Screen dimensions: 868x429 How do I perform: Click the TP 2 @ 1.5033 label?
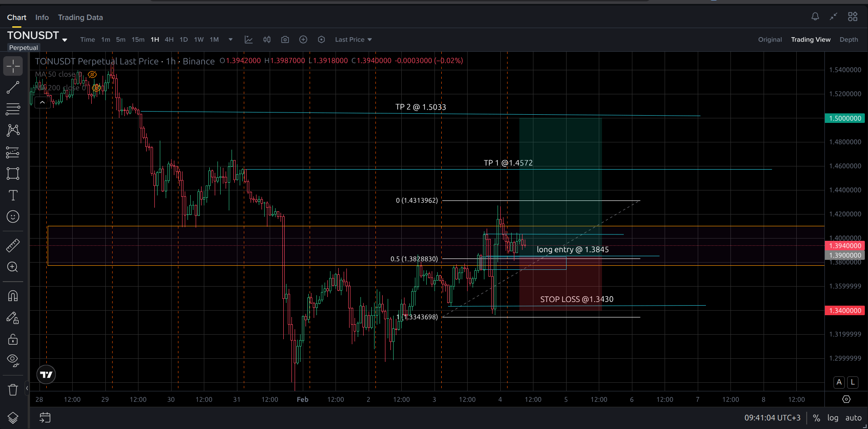point(420,107)
